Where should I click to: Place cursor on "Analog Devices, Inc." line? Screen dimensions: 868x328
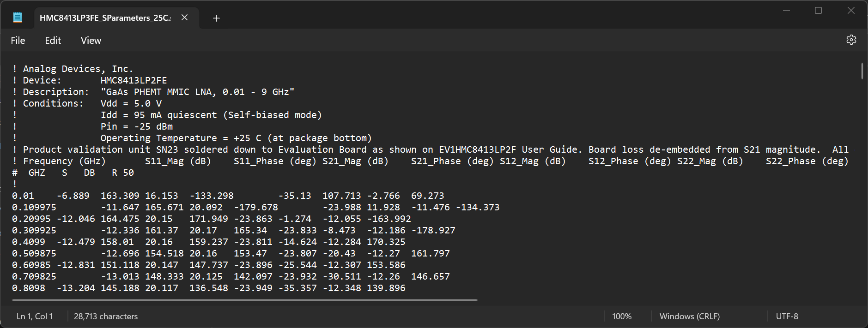(x=78, y=69)
